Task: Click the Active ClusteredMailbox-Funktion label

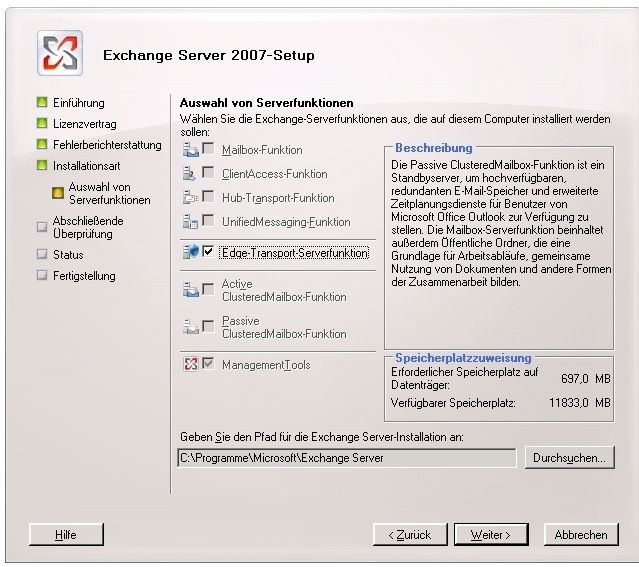Action: pos(284,290)
